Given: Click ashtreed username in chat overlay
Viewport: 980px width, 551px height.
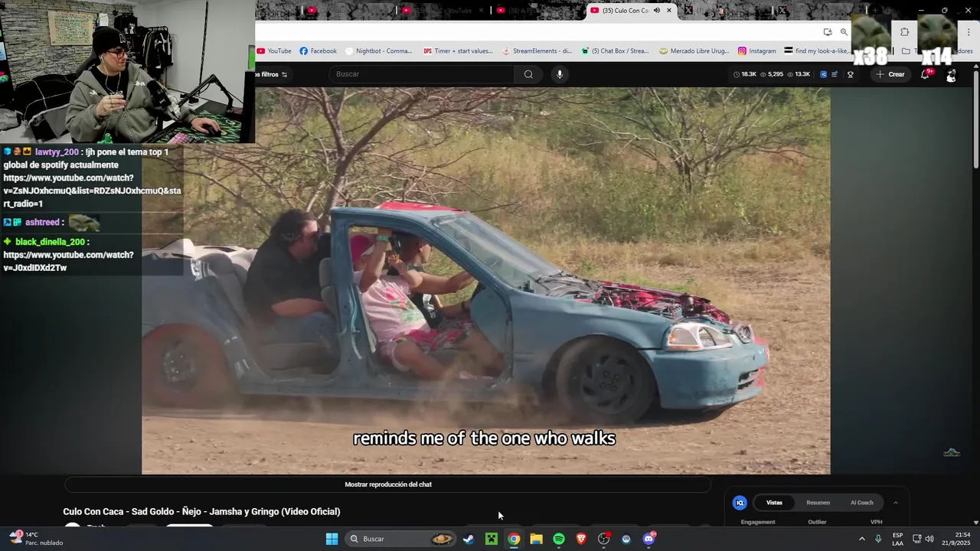Looking at the screenshot, I should pyautogui.click(x=42, y=222).
